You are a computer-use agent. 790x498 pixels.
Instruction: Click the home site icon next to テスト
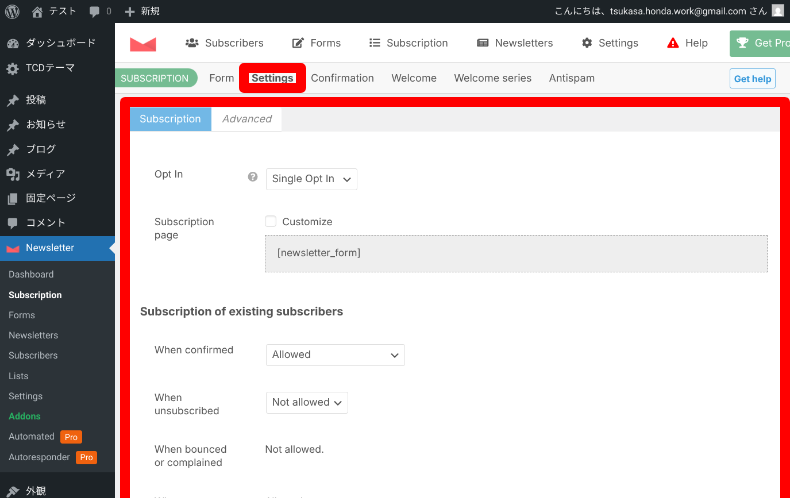tap(37, 12)
